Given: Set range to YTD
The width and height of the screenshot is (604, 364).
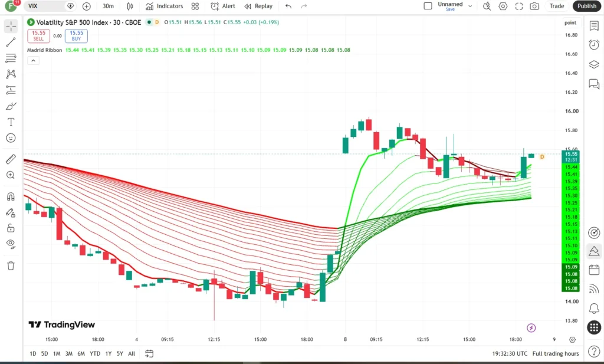Looking at the screenshot, I should click(95, 353).
